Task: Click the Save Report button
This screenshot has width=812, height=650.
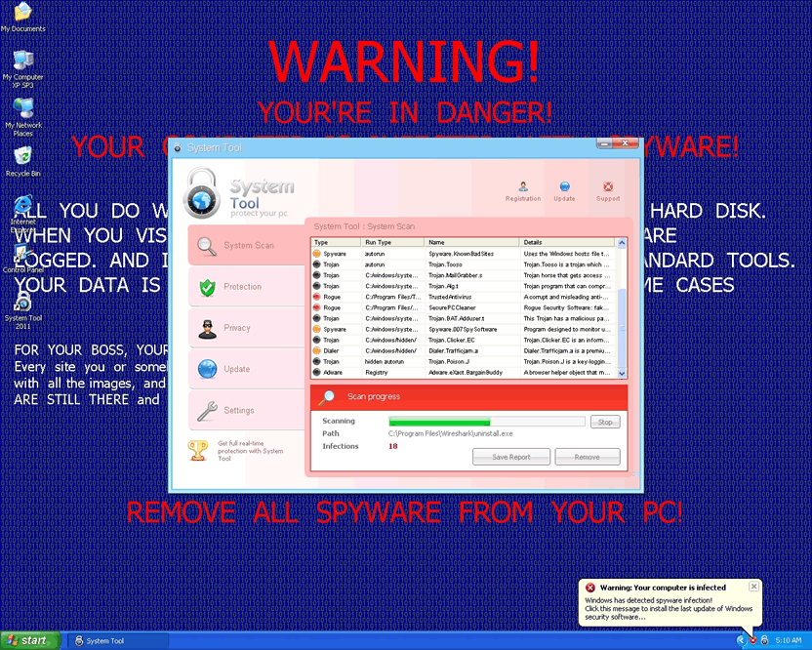Action: tap(511, 457)
